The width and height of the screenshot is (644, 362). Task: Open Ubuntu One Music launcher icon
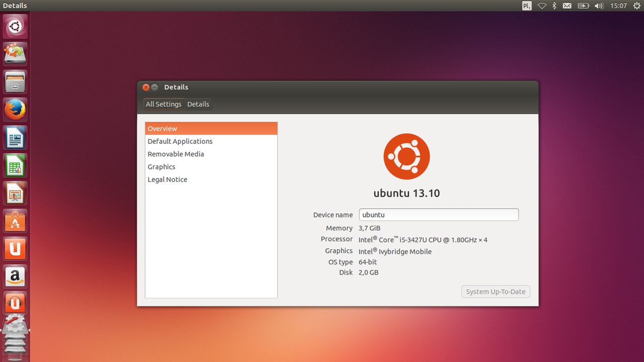click(x=15, y=303)
